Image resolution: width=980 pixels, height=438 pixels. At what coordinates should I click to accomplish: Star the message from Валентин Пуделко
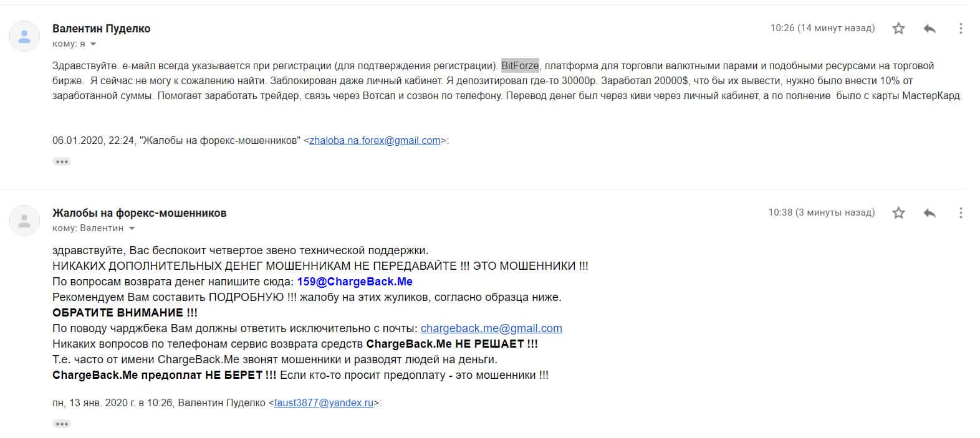point(898,28)
